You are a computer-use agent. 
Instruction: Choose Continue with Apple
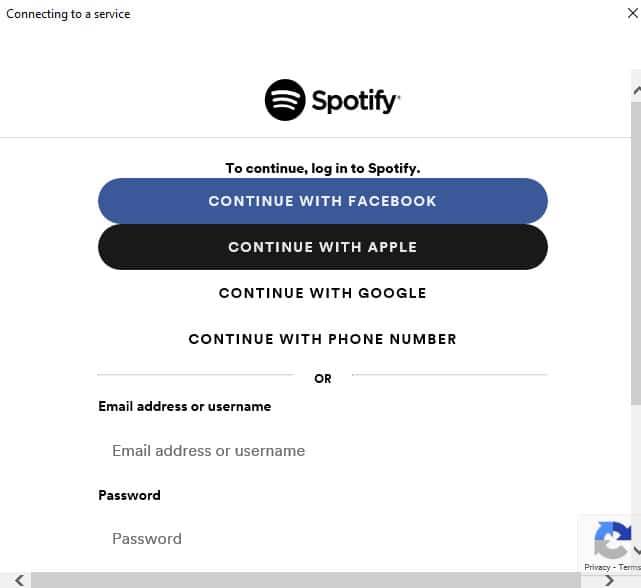322,247
